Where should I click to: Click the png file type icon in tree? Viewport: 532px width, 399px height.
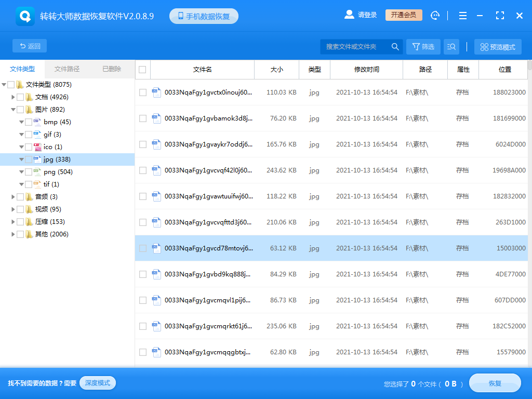coord(37,171)
